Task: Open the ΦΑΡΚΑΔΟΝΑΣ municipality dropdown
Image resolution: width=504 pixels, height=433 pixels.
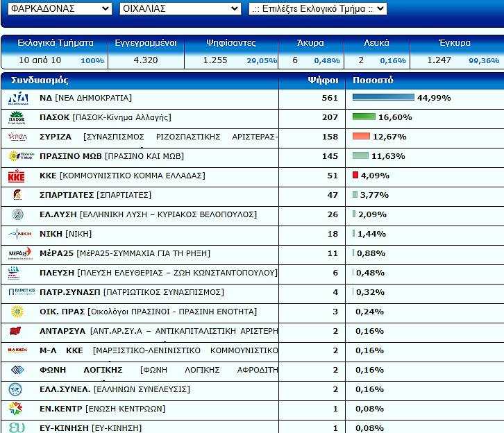Action: pyautogui.click(x=56, y=8)
